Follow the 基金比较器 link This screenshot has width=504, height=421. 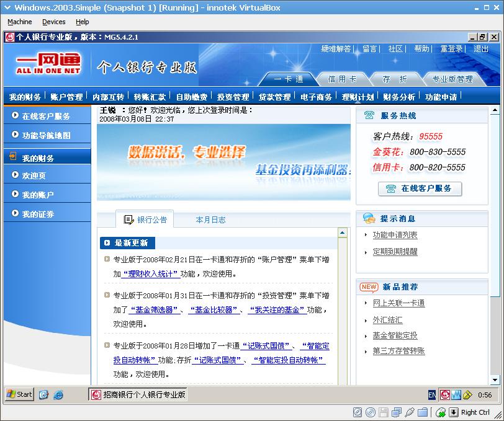214,309
